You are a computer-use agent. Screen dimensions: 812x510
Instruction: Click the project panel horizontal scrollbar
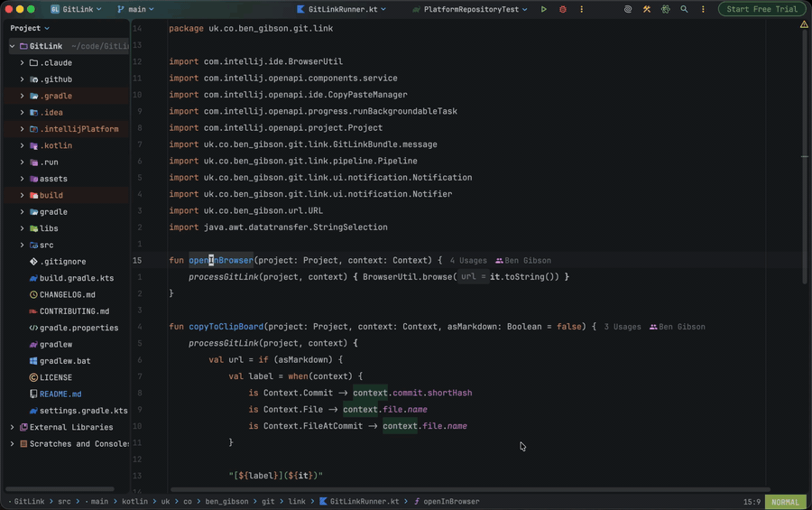click(60, 488)
